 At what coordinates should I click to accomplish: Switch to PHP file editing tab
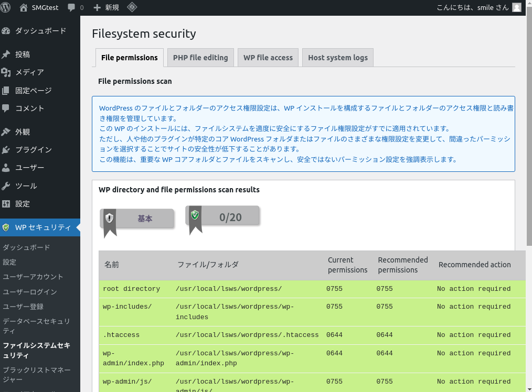(x=200, y=58)
